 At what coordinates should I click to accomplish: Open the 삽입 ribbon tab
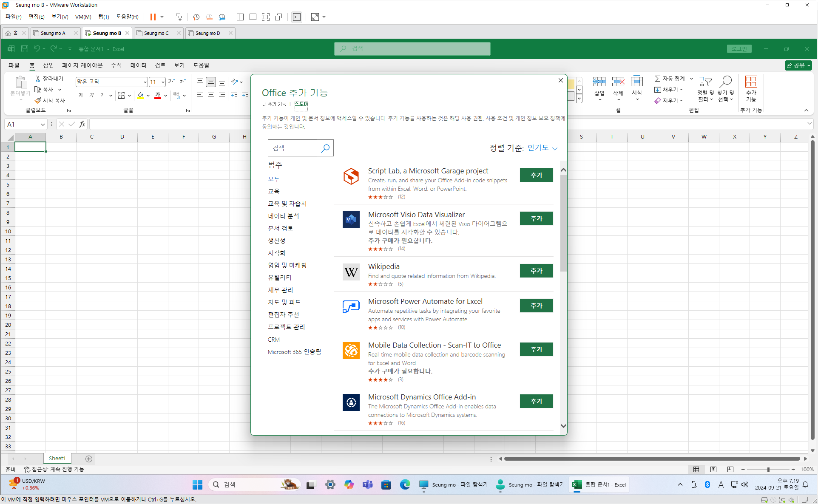48,65
